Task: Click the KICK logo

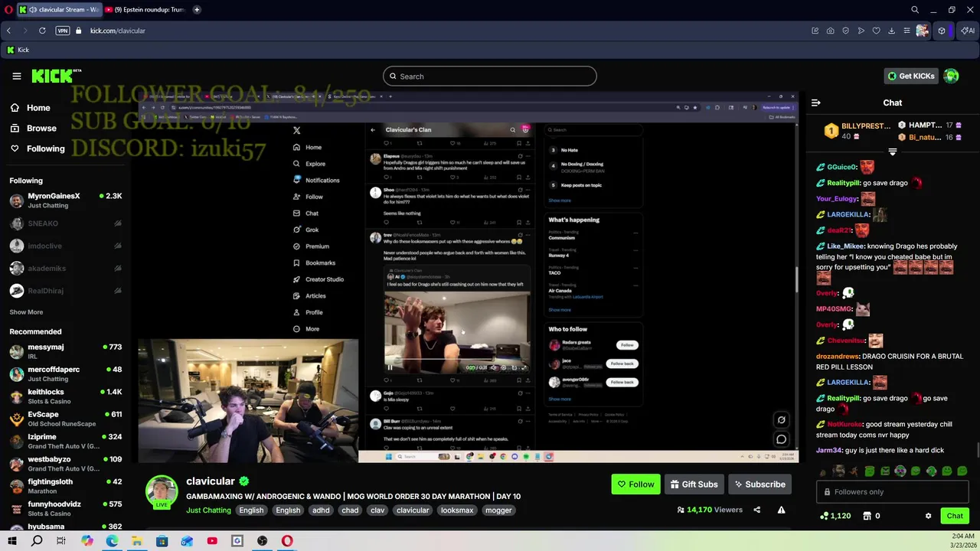Action: coord(56,76)
